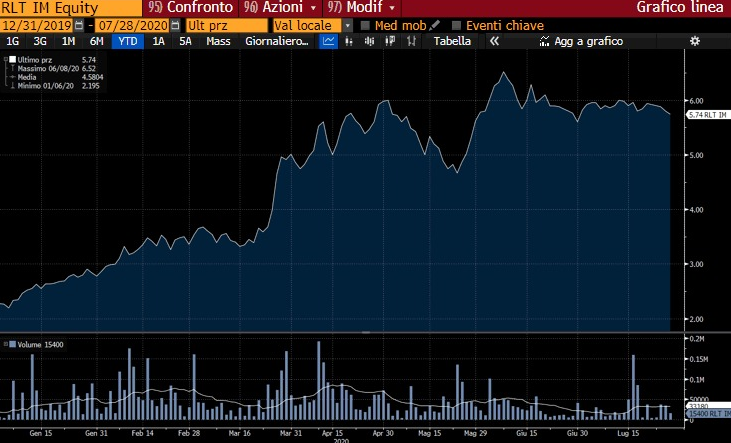Click the Minimo low marker icon in legend

(x=13, y=86)
